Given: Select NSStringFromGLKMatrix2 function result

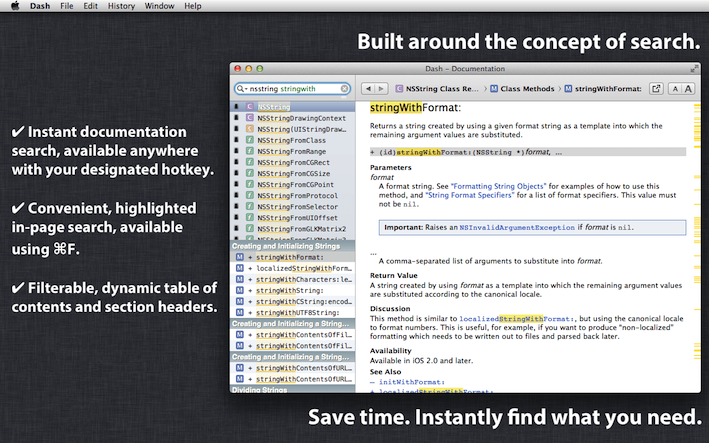Looking at the screenshot, I should pyautogui.click(x=293, y=229).
